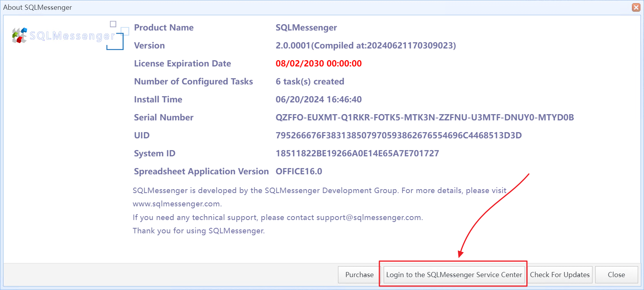644x290 pixels.
Task: Click the red license expiration date
Action: coord(318,63)
